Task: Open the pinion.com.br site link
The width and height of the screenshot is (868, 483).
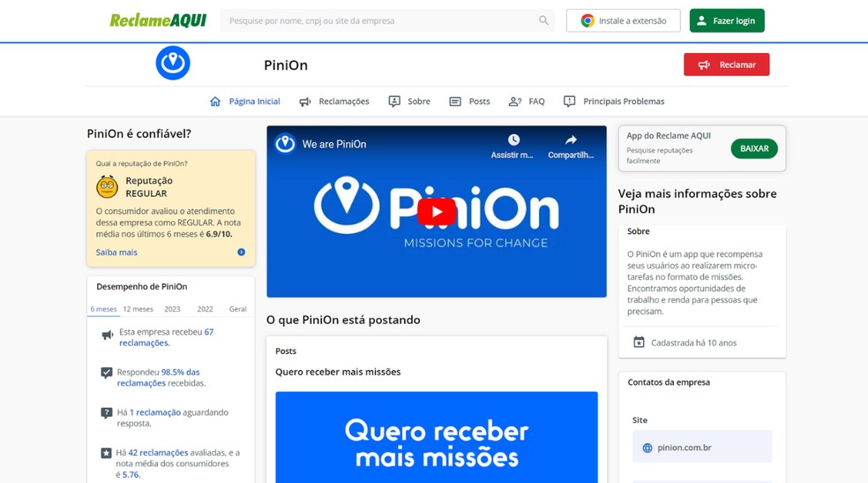Action: point(685,448)
